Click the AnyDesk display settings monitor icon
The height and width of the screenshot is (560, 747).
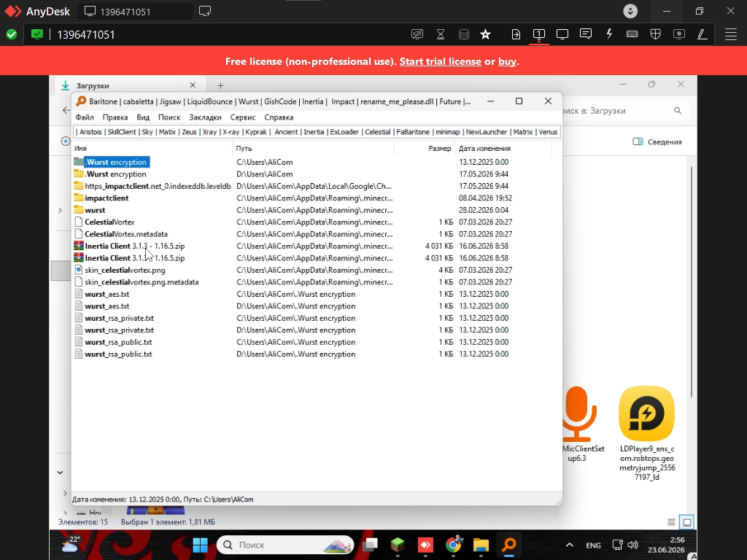pos(562,34)
